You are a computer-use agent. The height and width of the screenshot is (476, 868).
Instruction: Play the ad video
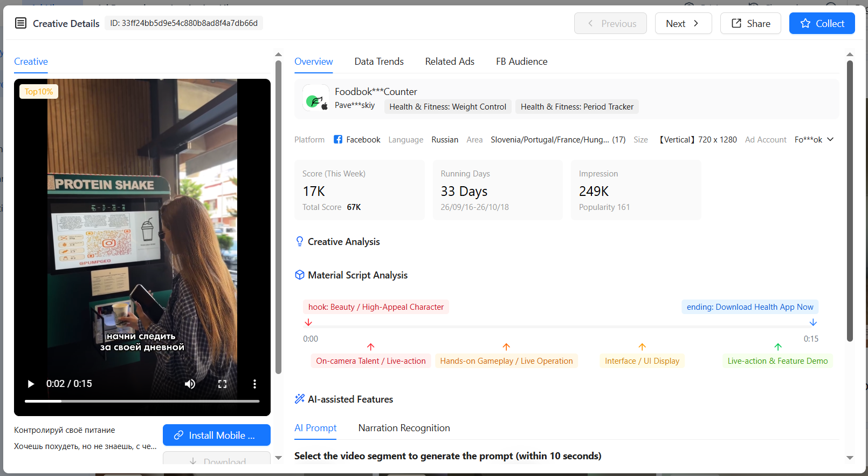click(x=31, y=384)
